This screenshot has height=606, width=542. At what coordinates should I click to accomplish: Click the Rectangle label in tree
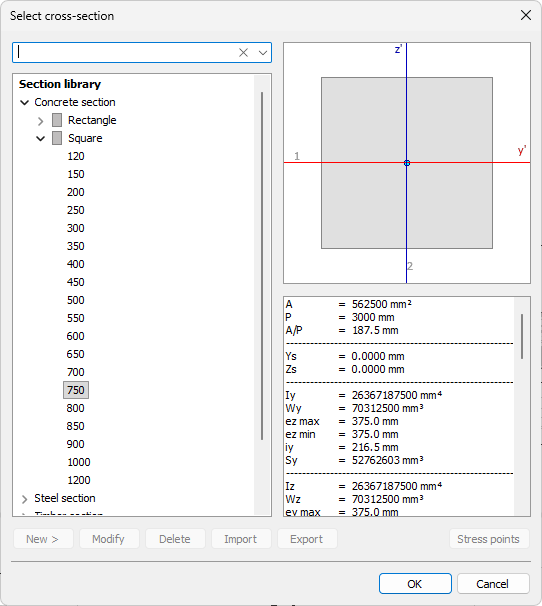[92, 120]
